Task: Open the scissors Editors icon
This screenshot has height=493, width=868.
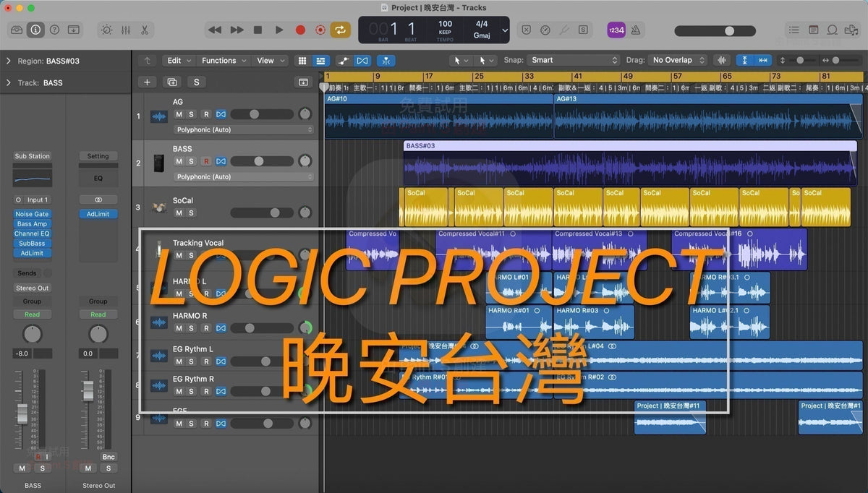Action: 145,30
